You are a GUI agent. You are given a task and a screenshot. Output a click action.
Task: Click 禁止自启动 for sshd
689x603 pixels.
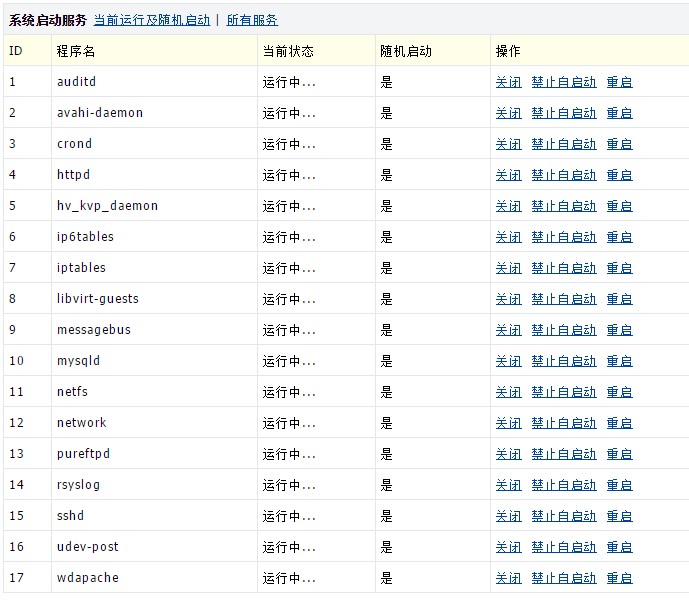tap(564, 516)
